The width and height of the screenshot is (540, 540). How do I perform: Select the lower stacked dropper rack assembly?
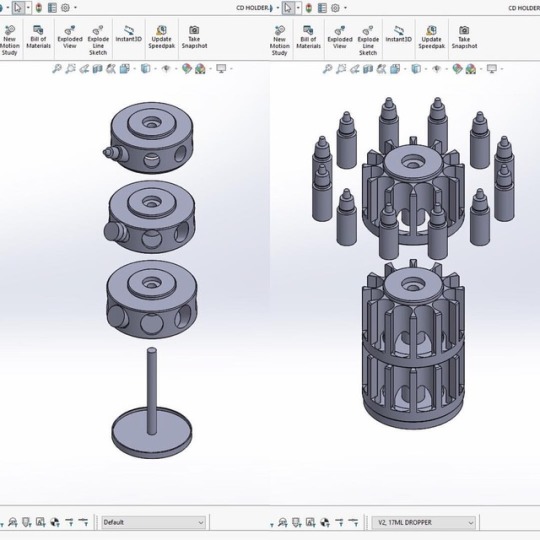(413, 344)
